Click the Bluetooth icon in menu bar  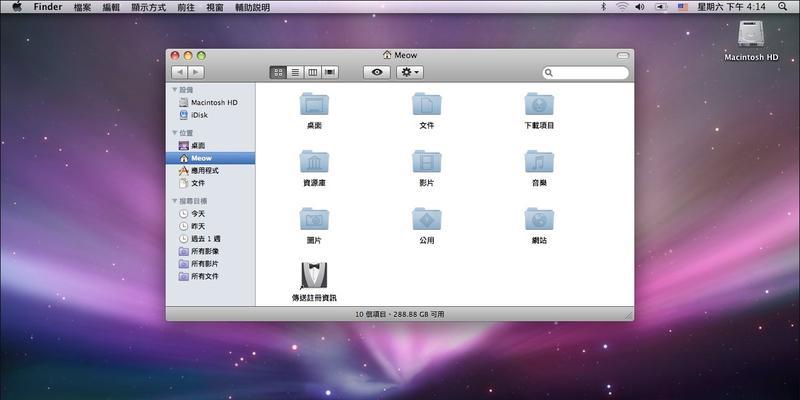click(603, 7)
